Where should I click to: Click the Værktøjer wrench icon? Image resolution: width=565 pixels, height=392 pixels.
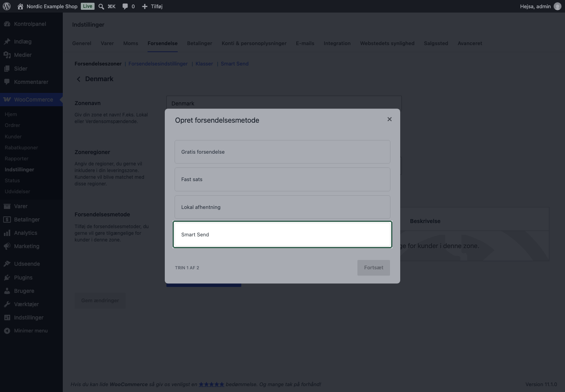(7, 304)
